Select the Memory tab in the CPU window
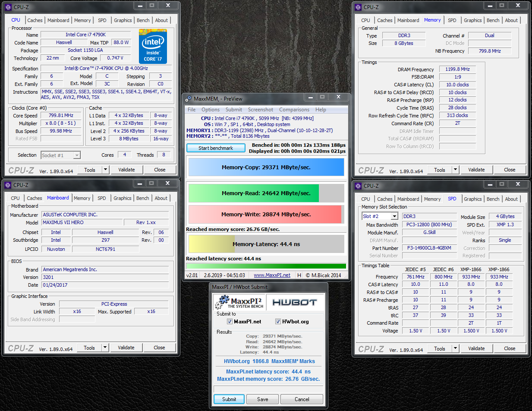The width and height of the screenshot is (532, 411). tap(82, 20)
